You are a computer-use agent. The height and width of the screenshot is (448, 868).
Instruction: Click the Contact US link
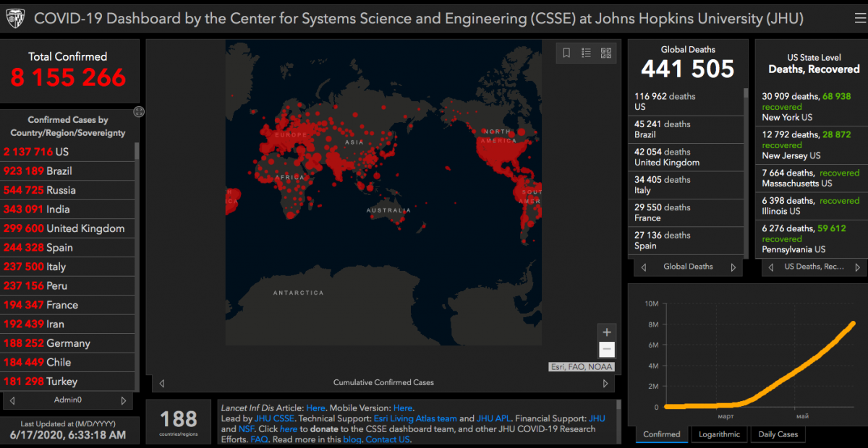point(388,439)
